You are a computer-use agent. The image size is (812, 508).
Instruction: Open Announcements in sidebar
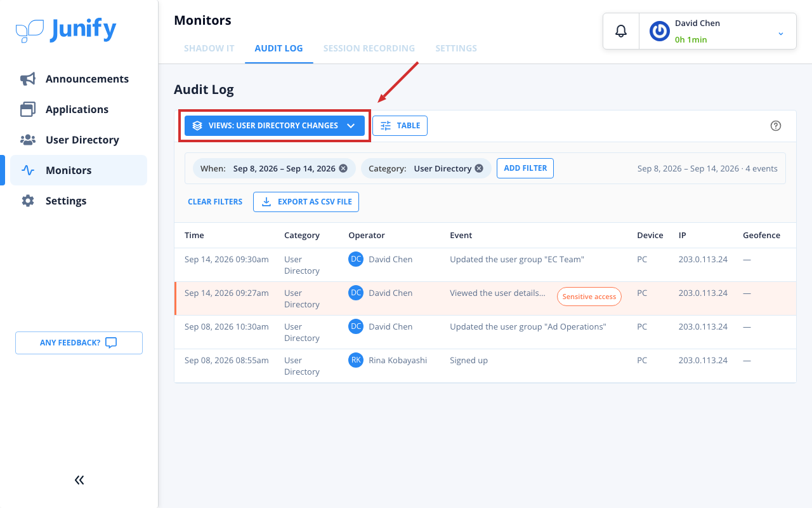pyautogui.click(x=79, y=79)
